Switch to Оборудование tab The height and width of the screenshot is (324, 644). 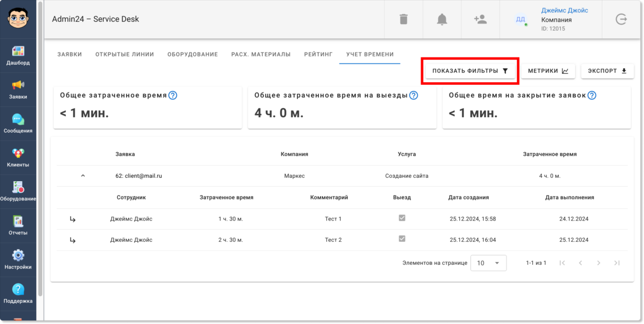[192, 55]
